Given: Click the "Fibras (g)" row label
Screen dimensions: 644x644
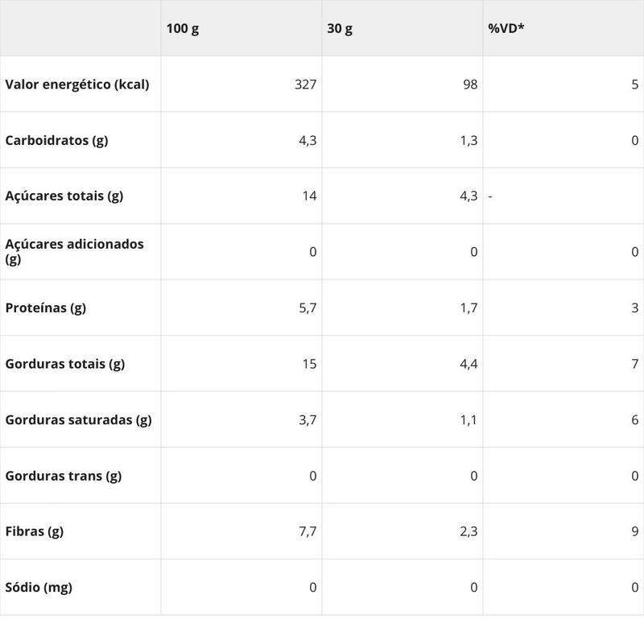Looking at the screenshot, I should pos(35,531).
